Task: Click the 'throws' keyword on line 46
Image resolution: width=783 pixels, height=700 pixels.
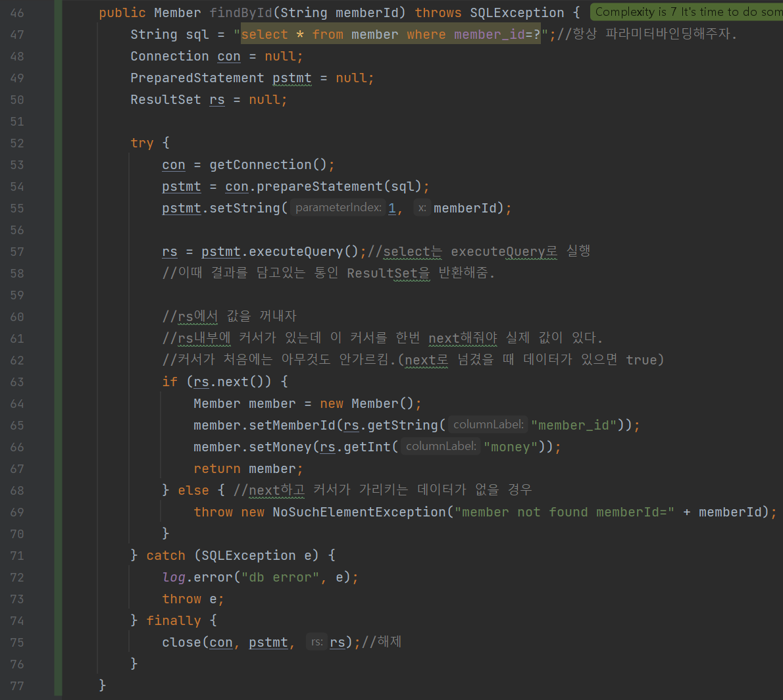Action: point(438,12)
